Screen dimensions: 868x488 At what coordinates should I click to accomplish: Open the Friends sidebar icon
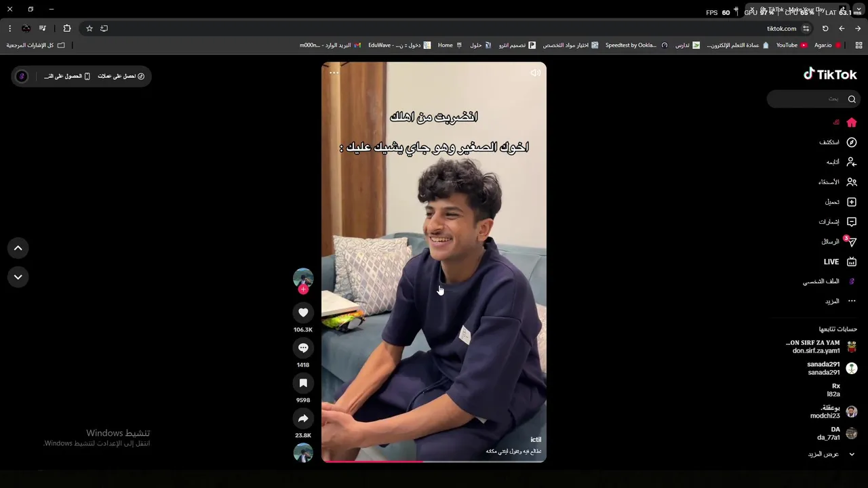pyautogui.click(x=852, y=182)
